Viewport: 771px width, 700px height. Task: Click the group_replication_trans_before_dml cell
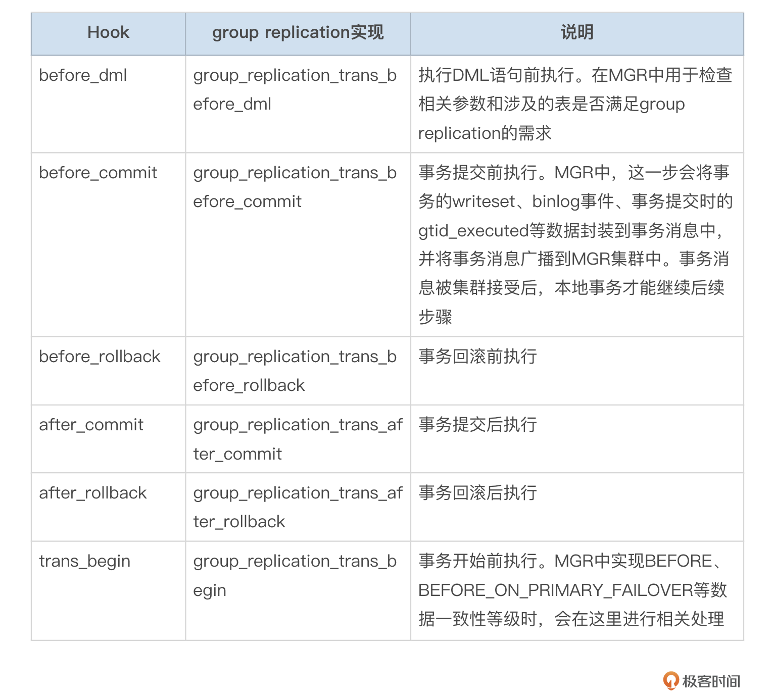coord(295,89)
